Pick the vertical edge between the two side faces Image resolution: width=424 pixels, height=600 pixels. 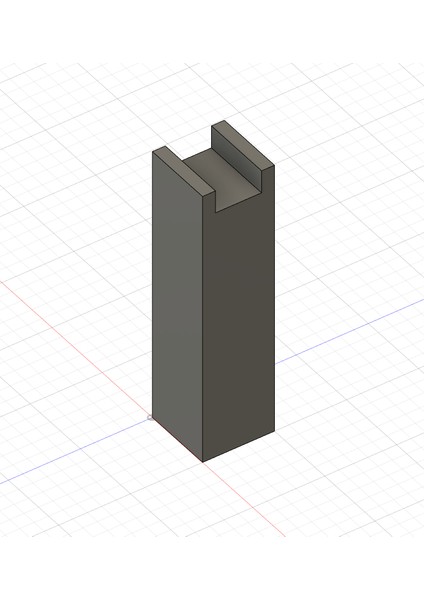(x=202, y=331)
